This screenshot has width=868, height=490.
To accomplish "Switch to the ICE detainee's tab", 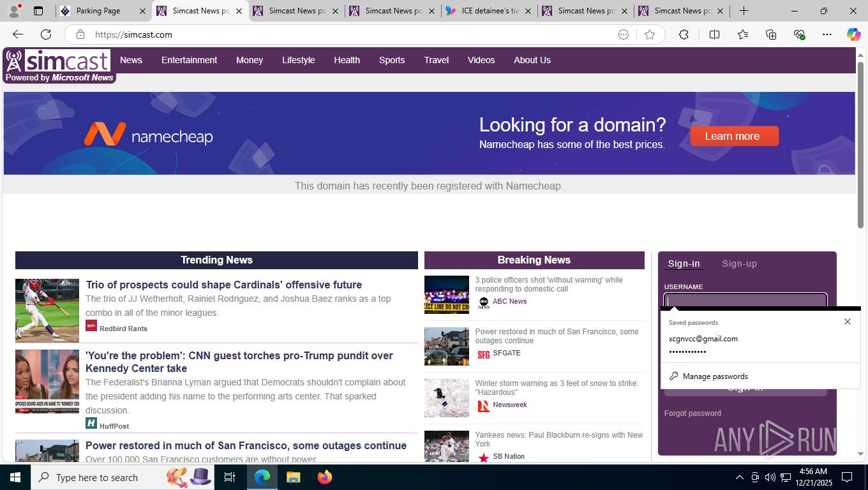I will pyautogui.click(x=490, y=11).
